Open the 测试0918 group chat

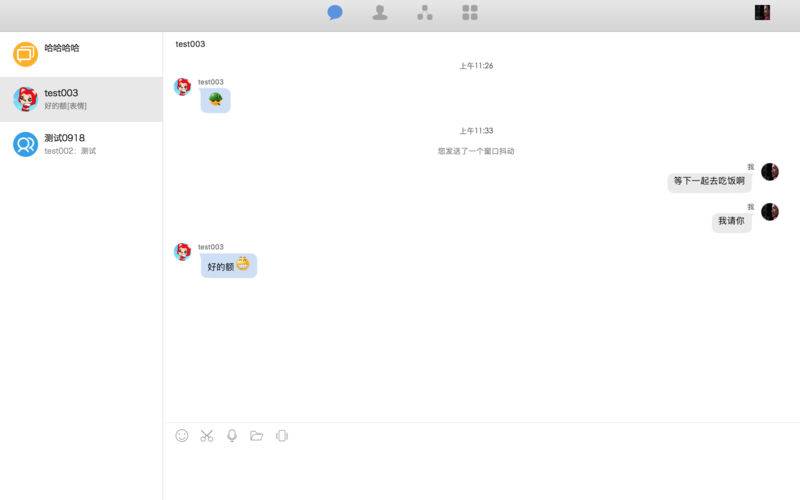(81, 144)
